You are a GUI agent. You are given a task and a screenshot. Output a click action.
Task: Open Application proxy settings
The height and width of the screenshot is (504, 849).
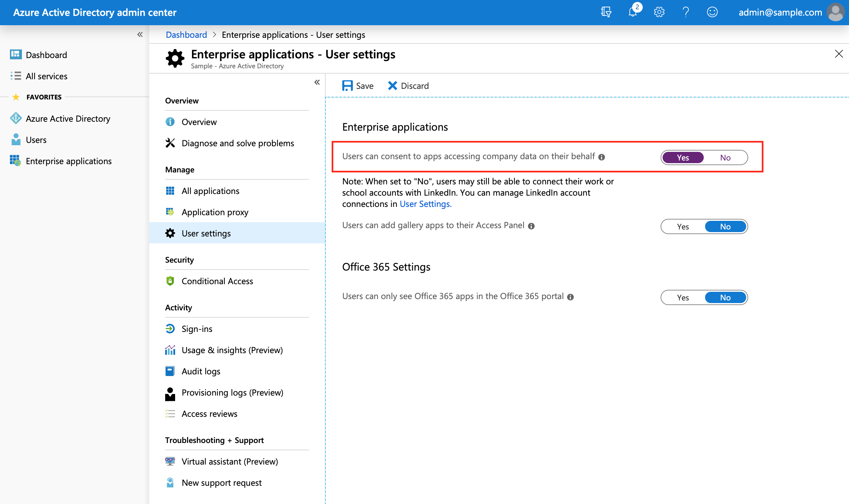tap(215, 212)
